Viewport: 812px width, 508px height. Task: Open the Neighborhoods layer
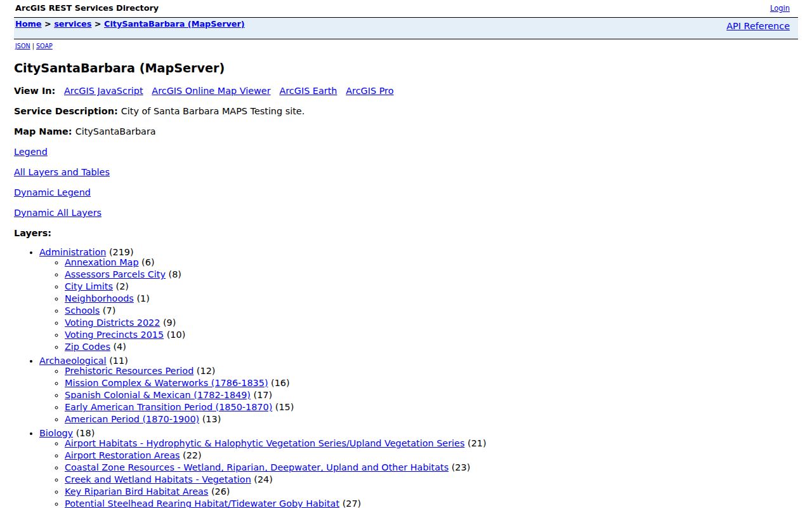click(99, 298)
